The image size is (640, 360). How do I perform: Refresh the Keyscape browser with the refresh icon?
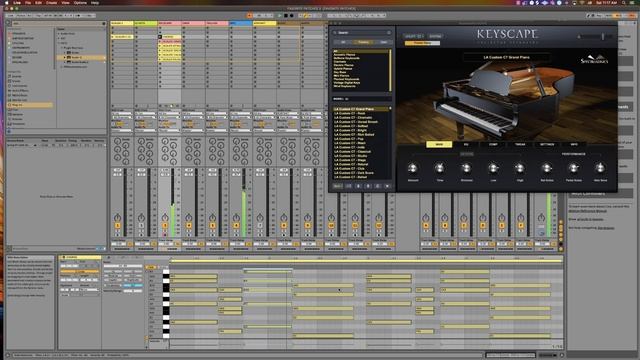tap(378, 186)
